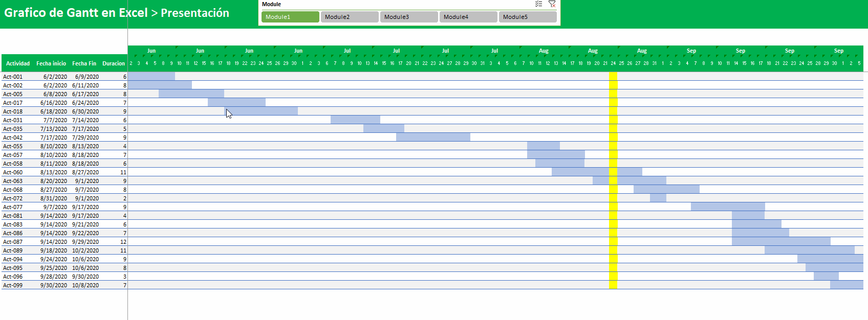This screenshot has height=320, width=868.
Task: Toggle multi-select in the Module slicer
Action: coord(538,4)
